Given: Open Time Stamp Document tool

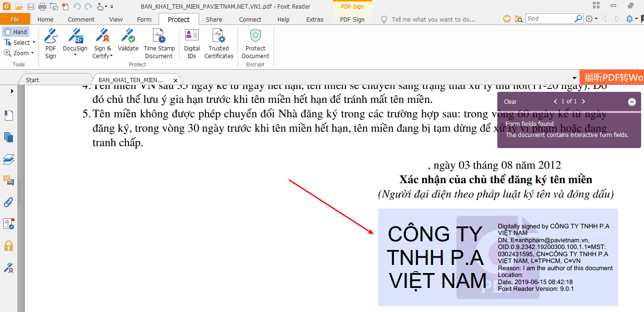Looking at the screenshot, I should coord(159,44).
